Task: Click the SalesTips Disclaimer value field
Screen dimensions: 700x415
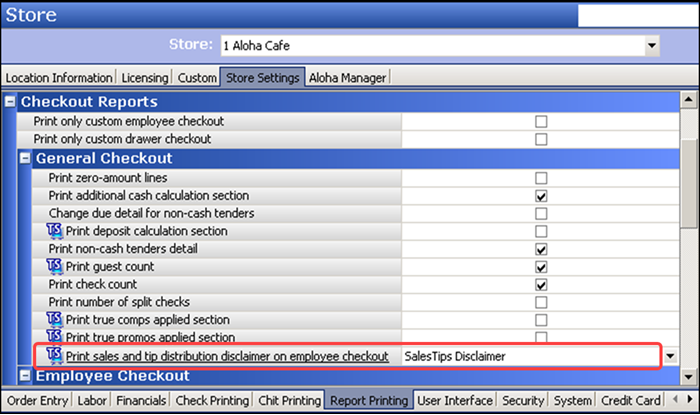Action: pyautogui.click(x=531, y=356)
